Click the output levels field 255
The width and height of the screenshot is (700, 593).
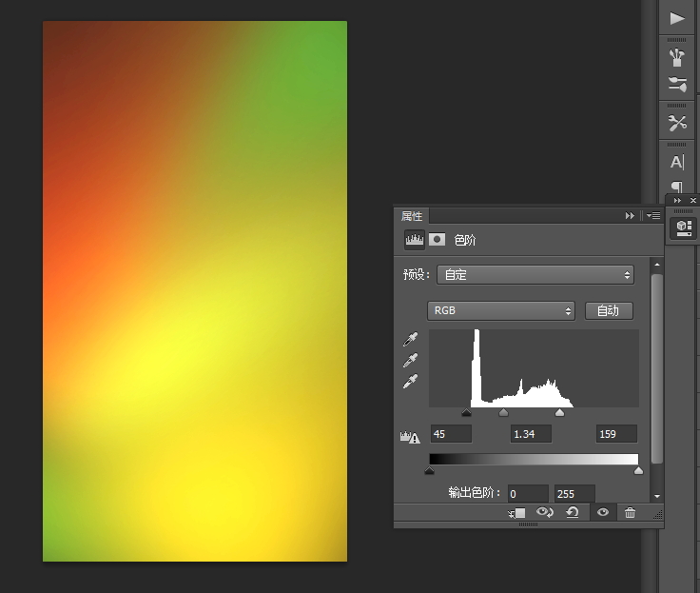(x=574, y=494)
